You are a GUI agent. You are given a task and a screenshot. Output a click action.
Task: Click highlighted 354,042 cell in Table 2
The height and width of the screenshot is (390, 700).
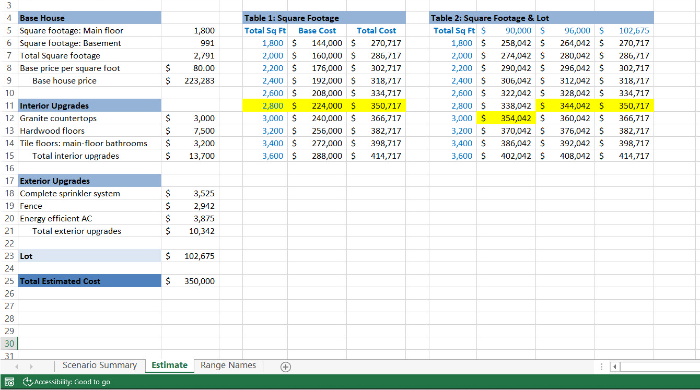(x=506, y=118)
